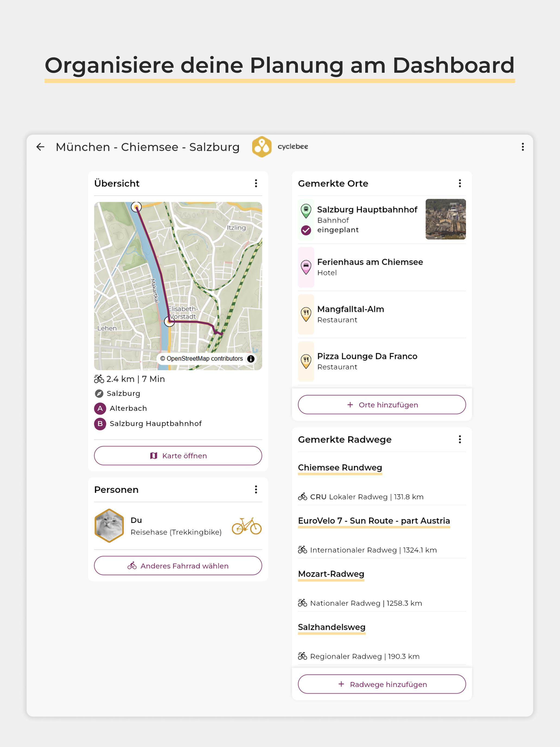Open Mozart-Radweg route
Viewport: 560px width, 747px height.
tap(331, 574)
